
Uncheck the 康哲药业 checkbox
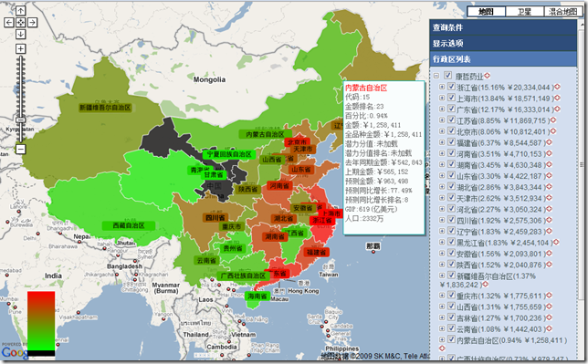point(447,76)
